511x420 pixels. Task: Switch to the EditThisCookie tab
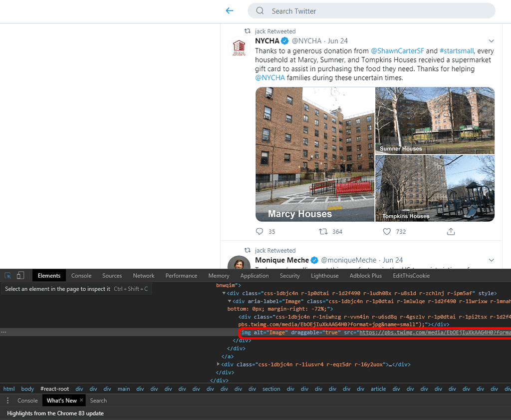click(x=411, y=276)
